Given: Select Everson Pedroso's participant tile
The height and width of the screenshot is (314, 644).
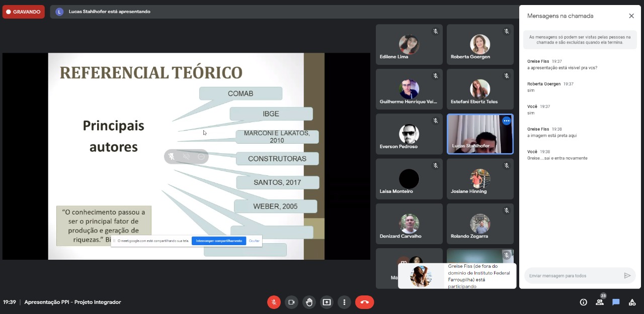Looking at the screenshot, I should (409, 134).
